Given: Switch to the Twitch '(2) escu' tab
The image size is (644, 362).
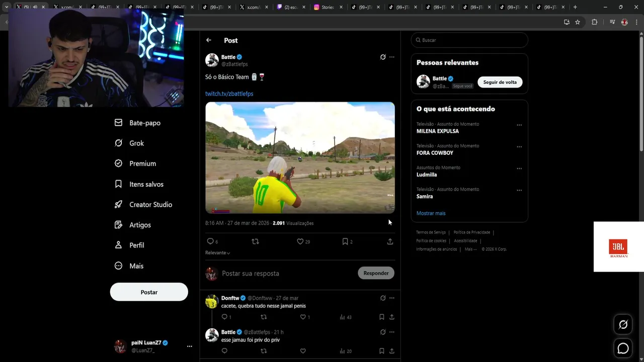Looking at the screenshot, I should click(290, 7).
